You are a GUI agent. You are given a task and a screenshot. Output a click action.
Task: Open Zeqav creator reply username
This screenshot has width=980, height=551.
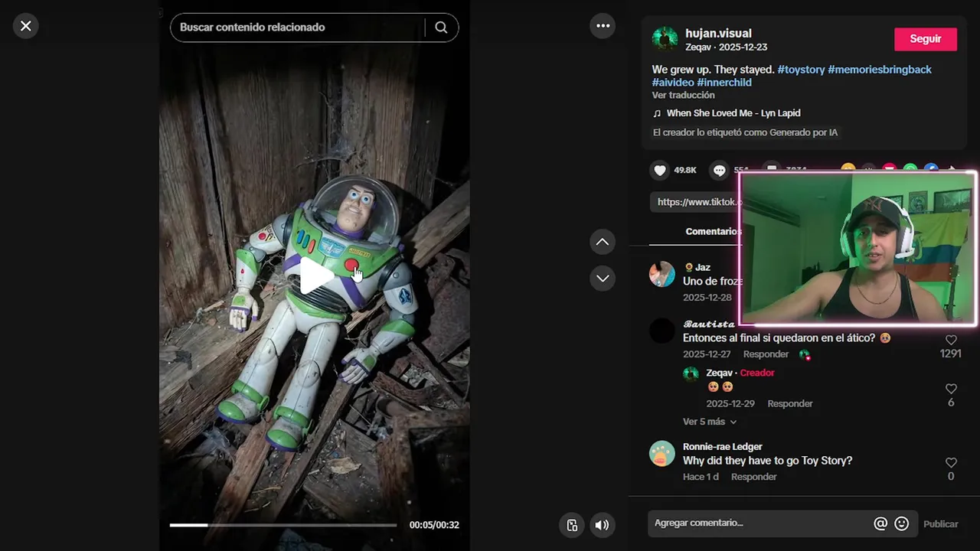pos(719,373)
